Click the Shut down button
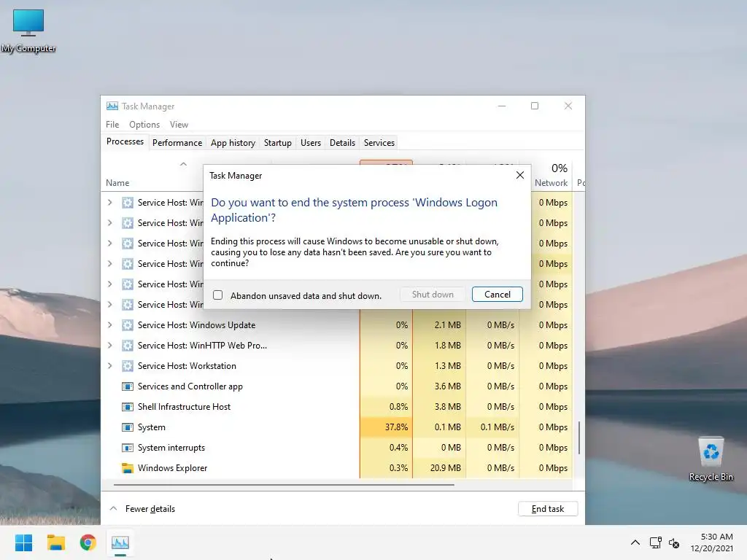This screenshot has height=560, width=747. (x=433, y=295)
